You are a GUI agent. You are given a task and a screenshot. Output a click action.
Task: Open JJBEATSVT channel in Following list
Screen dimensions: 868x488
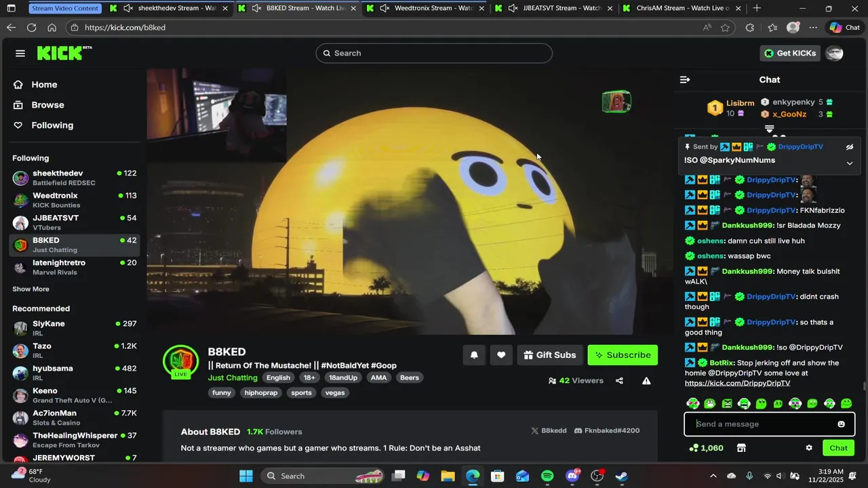(75, 222)
